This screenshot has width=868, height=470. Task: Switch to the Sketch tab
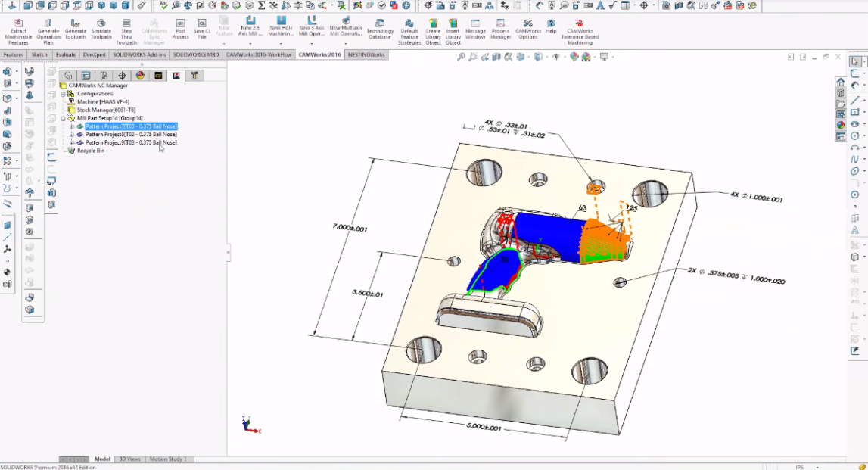[39, 54]
